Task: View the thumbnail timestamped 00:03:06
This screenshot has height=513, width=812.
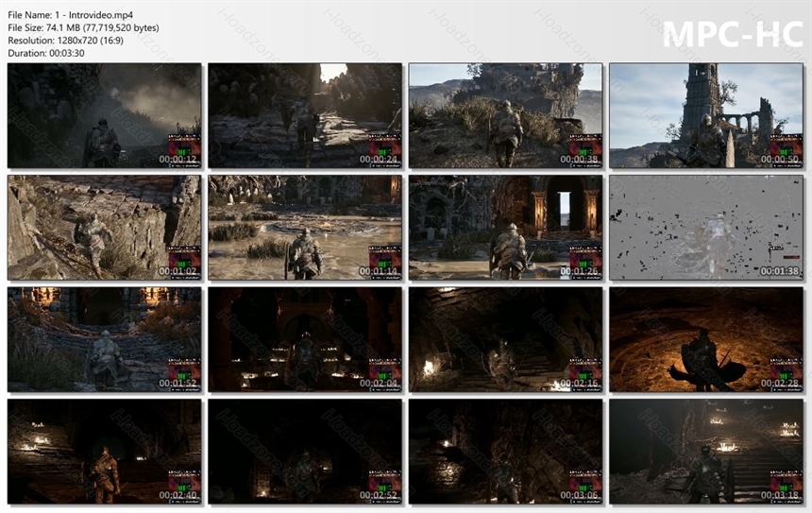Action: (505, 452)
